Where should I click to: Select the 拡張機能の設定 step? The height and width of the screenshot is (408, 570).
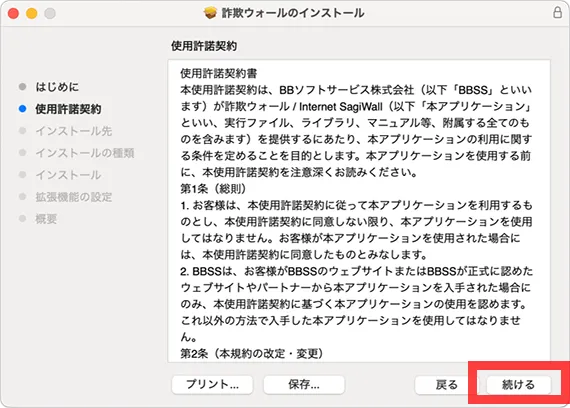[x=73, y=197]
